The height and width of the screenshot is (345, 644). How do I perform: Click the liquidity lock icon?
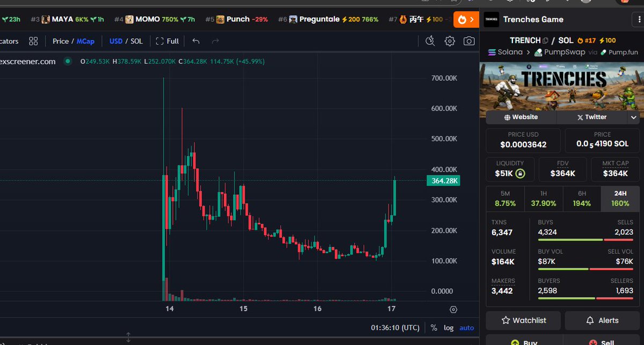pos(519,173)
